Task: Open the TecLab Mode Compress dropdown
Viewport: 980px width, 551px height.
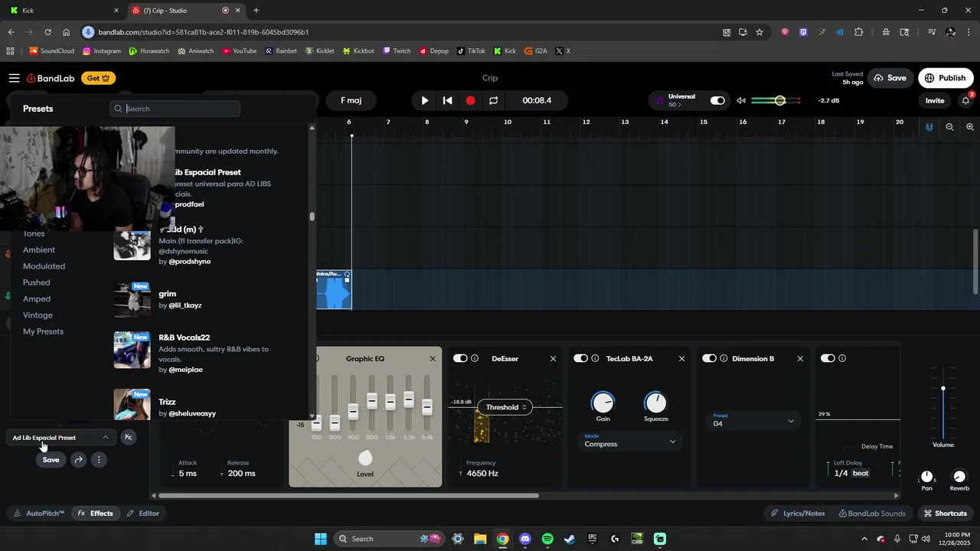Action: [630, 441]
